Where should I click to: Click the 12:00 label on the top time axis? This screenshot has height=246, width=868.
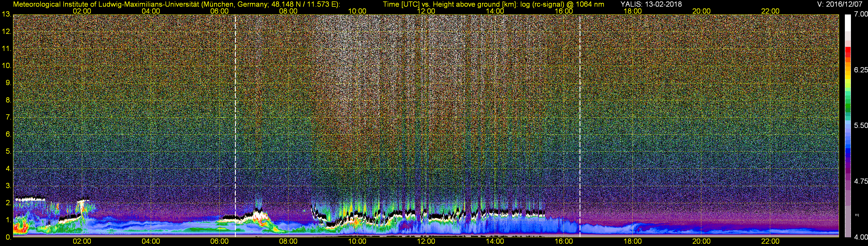click(x=426, y=11)
